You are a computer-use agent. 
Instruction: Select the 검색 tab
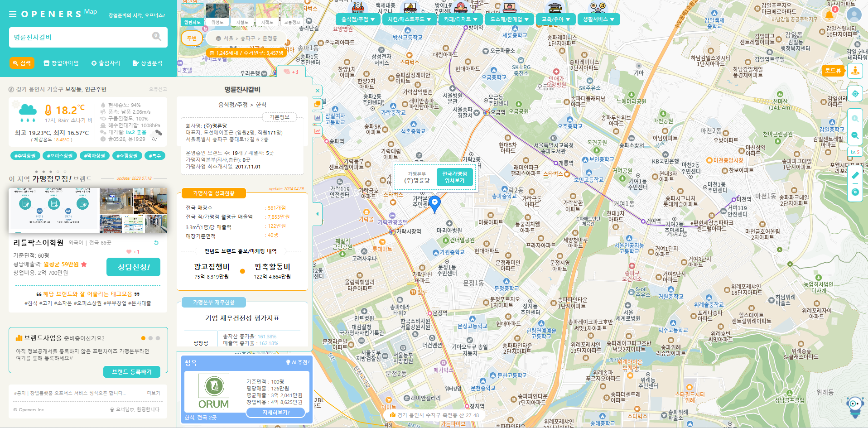coord(22,63)
